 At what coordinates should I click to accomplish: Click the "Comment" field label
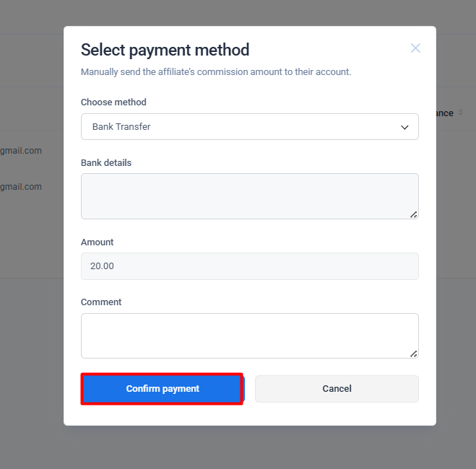point(101,302)
